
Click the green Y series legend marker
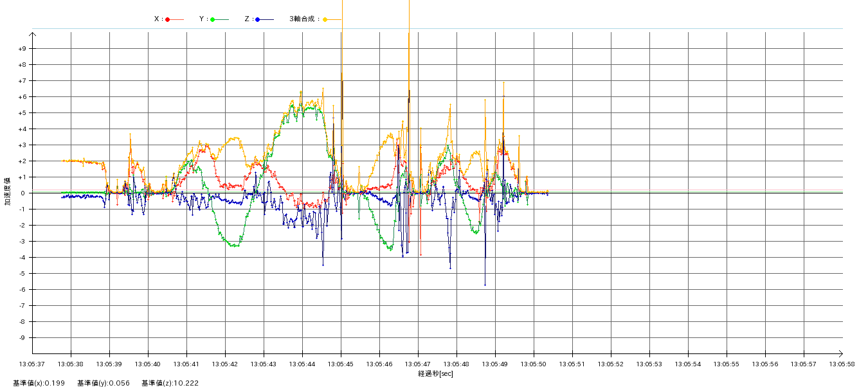[x=213, y=19]
